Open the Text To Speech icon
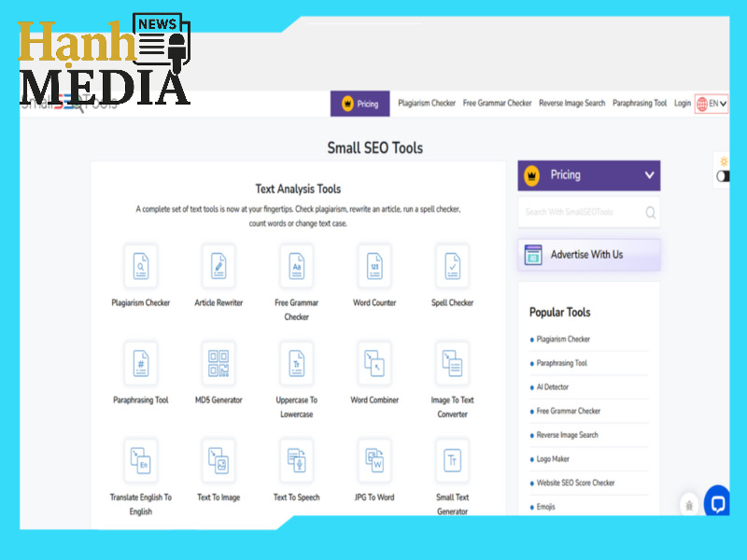Image resolution: width=747 pixels, height=560 pixels. click(296, 460)
